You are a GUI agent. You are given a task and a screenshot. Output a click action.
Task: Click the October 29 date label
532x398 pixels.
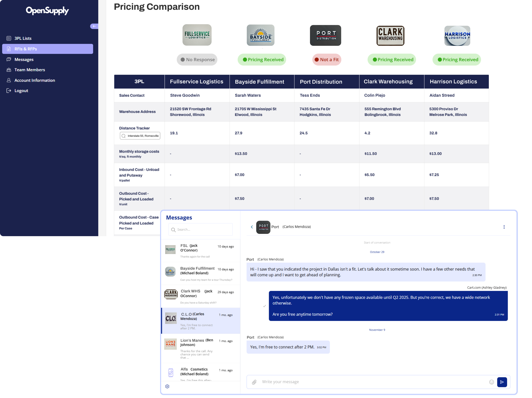pos(377,252)
